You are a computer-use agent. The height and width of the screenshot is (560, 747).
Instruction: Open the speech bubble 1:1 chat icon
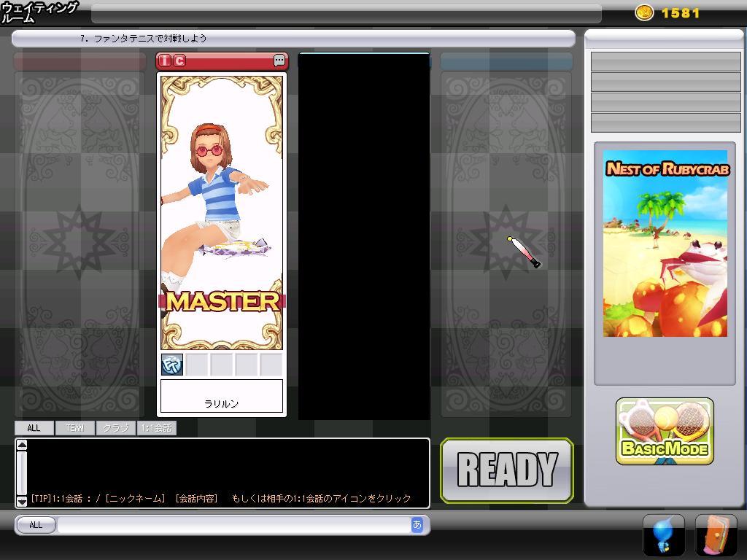pos(279,61)
